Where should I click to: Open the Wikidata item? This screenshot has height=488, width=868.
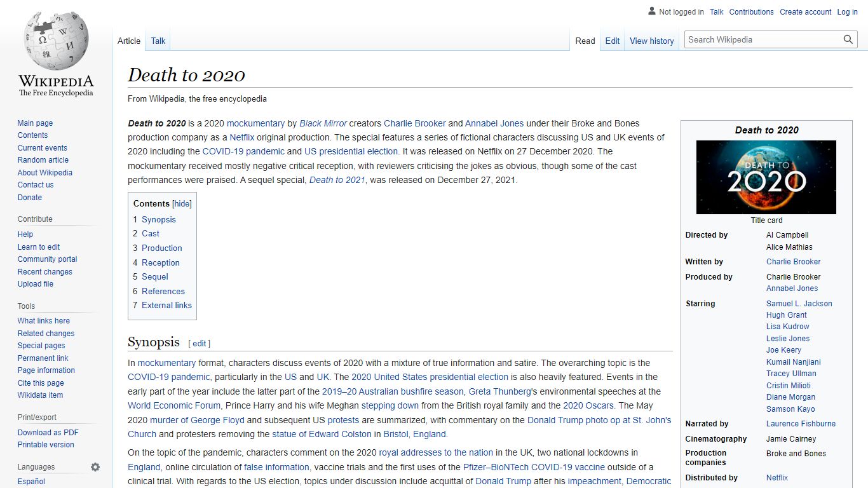pos(41,395)
